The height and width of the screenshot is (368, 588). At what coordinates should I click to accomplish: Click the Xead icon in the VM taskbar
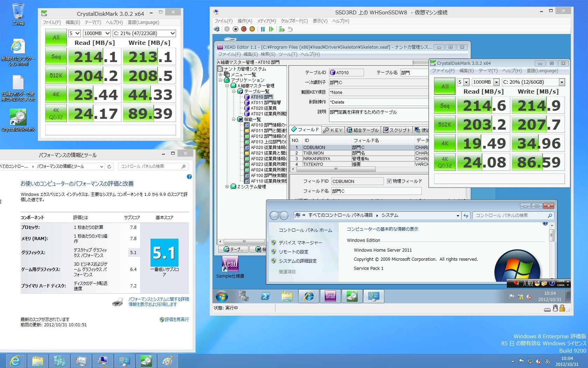pyautogui.click(x=330, y=297)
